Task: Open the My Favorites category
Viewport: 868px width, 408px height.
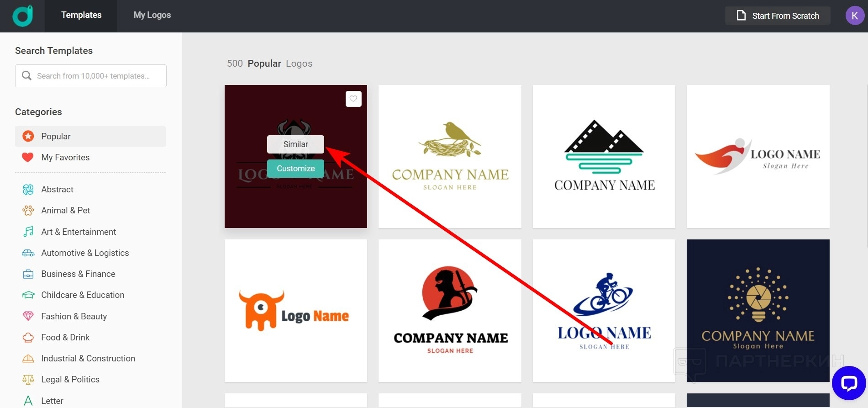Action: coord(90,157)
